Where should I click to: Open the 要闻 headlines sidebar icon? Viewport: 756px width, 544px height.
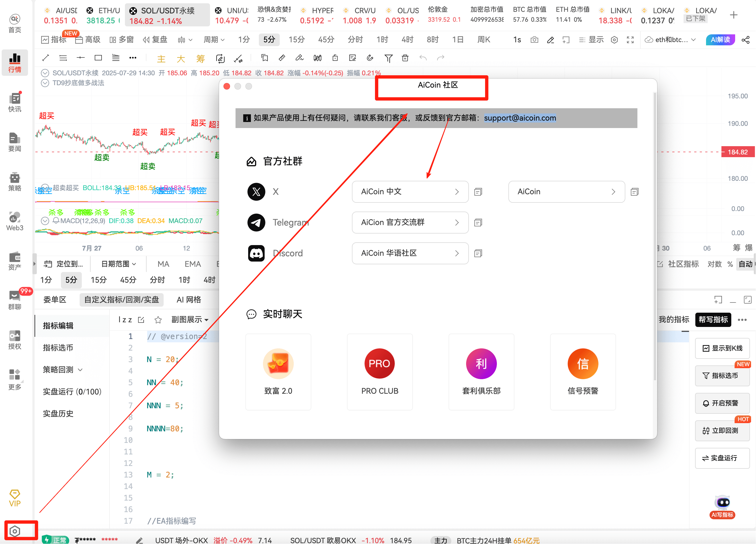15,142
